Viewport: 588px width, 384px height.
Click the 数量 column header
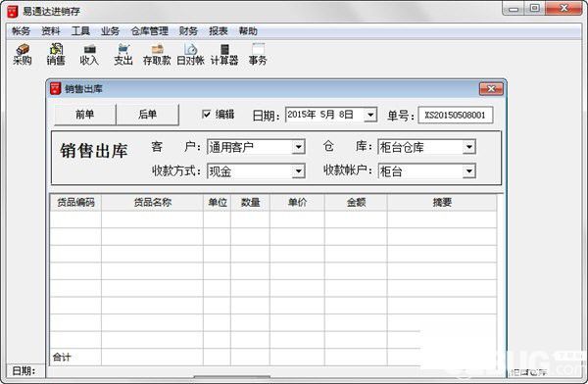coord(250,203)
